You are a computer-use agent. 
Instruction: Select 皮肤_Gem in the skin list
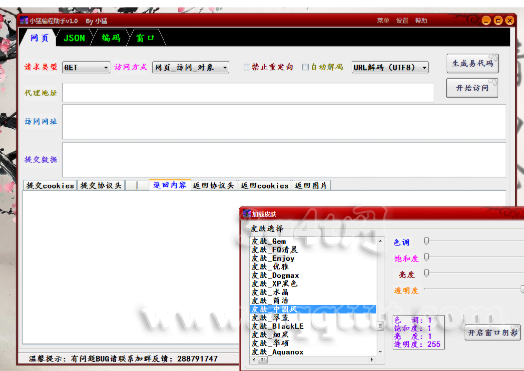(x=313, y=241)
